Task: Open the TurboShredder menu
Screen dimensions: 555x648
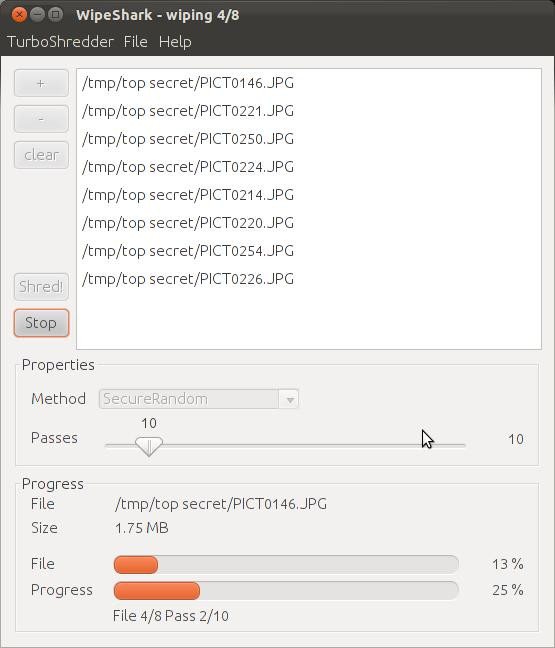Action: pos(60,42)
